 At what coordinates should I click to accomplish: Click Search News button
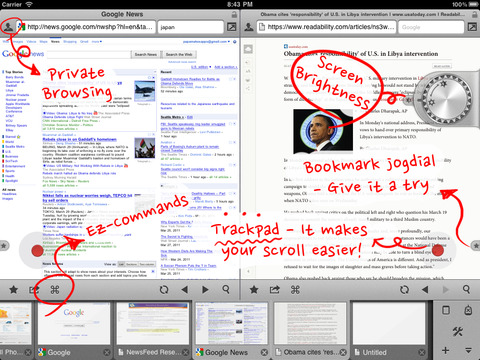(x=146, y=54)
